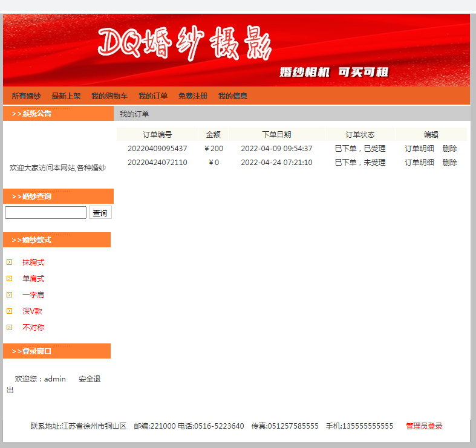This screenshot has height=448, width=476.
Task: View 订单明细 for order 20220409095437
Action: [x=419, y=149]
